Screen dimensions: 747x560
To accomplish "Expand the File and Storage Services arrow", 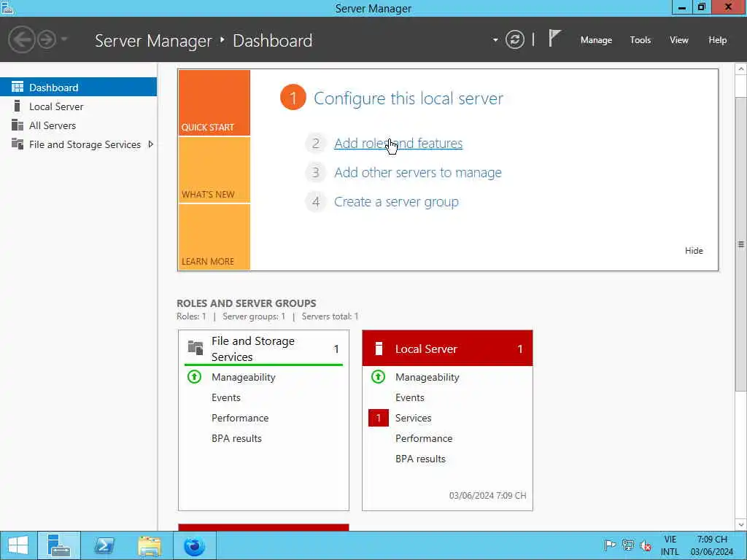I will [150, 144].
